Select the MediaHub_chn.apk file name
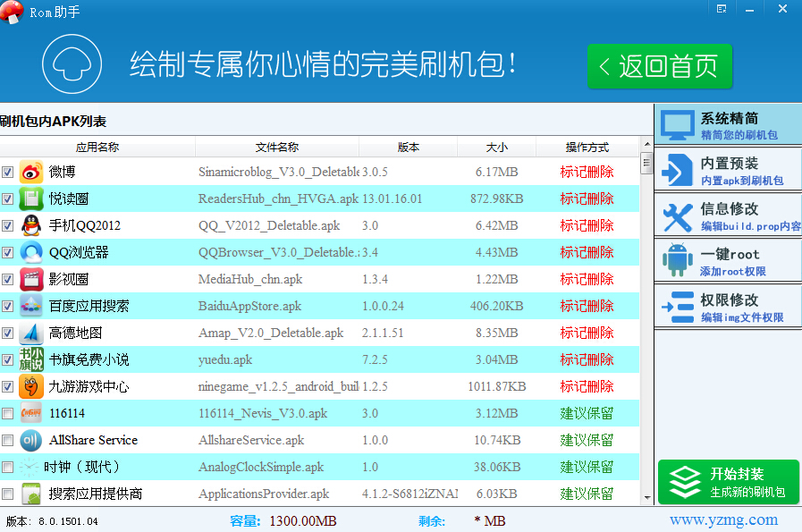The width and height of the screenshot is (802, 532). point(250,279)
